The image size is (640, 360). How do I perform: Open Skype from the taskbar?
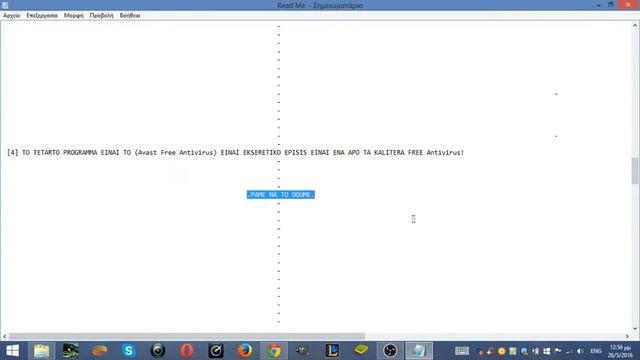[129, 351]
